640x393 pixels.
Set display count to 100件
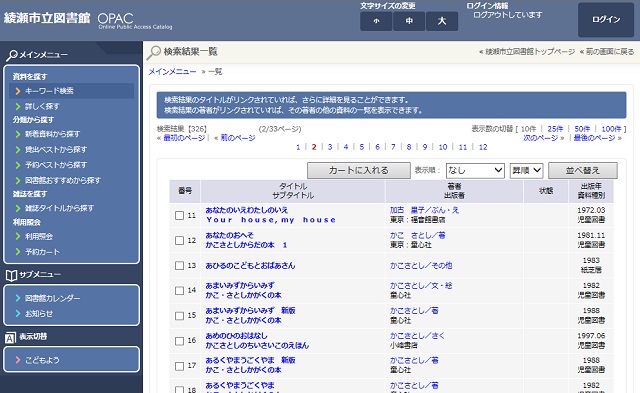tap(611, 129)
